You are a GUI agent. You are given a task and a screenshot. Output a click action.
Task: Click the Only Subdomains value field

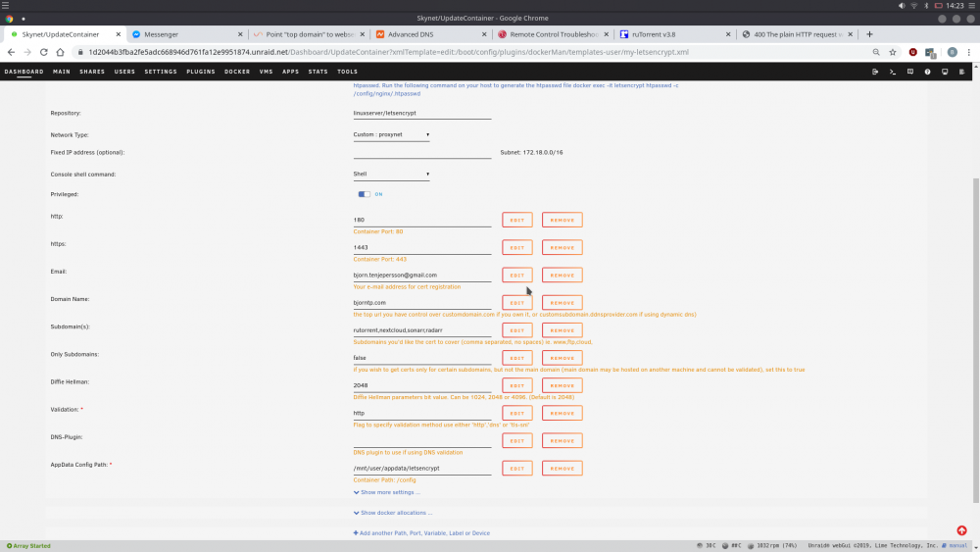[x=421, y=358]
